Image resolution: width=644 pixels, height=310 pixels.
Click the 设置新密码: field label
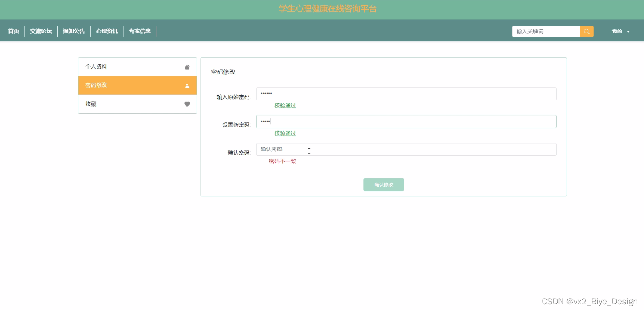[236, 125]
